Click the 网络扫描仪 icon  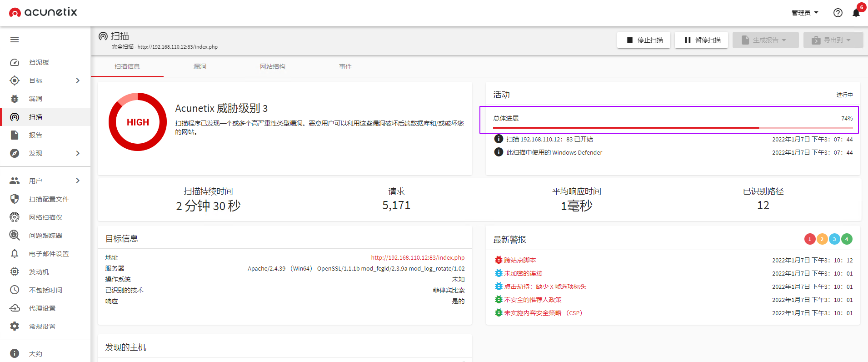coord(15,217)
